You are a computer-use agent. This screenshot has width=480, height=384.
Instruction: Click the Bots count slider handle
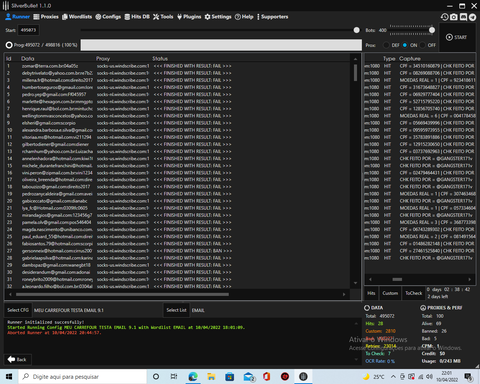(432, 30)
